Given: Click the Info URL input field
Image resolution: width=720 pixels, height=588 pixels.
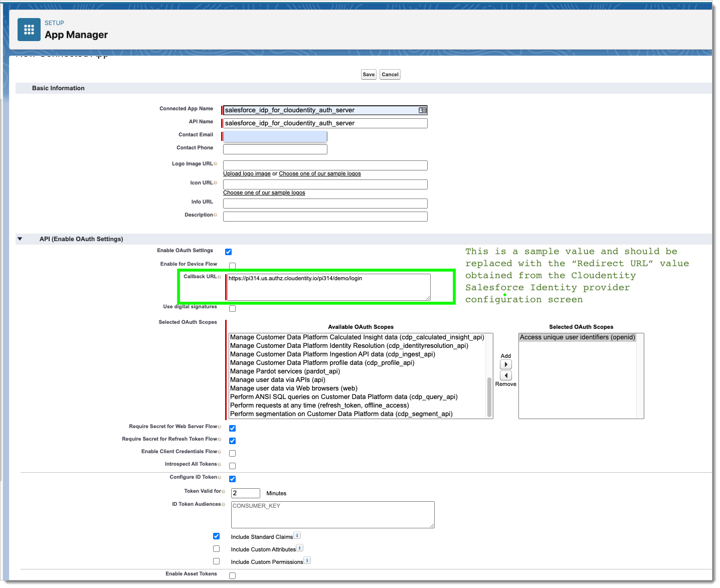Looking at the screenshot, I should tap(325, 204).
